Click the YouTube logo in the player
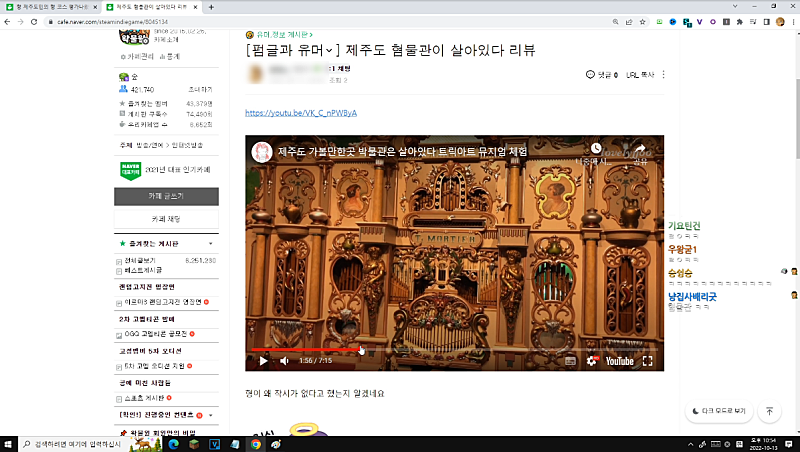Viewport: 800px width, 452px height. click(618, 360)
